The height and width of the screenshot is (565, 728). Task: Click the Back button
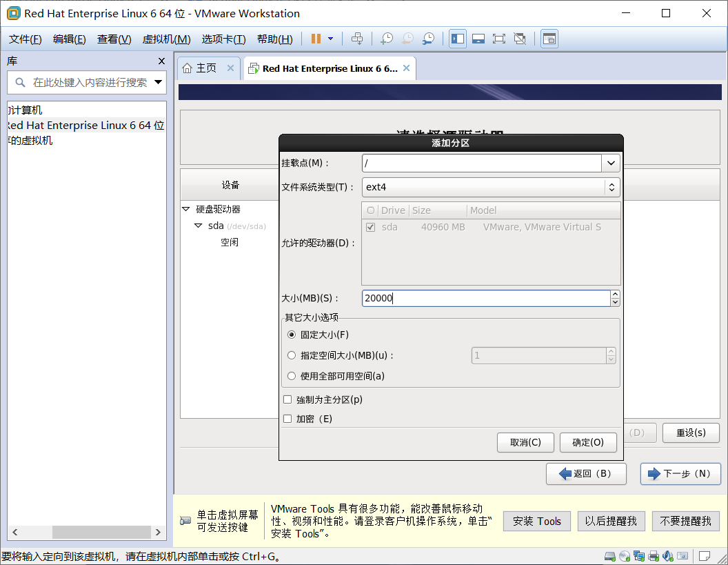586,474
